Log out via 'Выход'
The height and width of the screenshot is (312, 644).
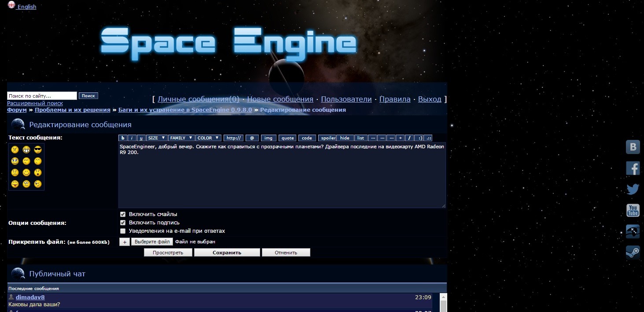[x=430, y=99]
